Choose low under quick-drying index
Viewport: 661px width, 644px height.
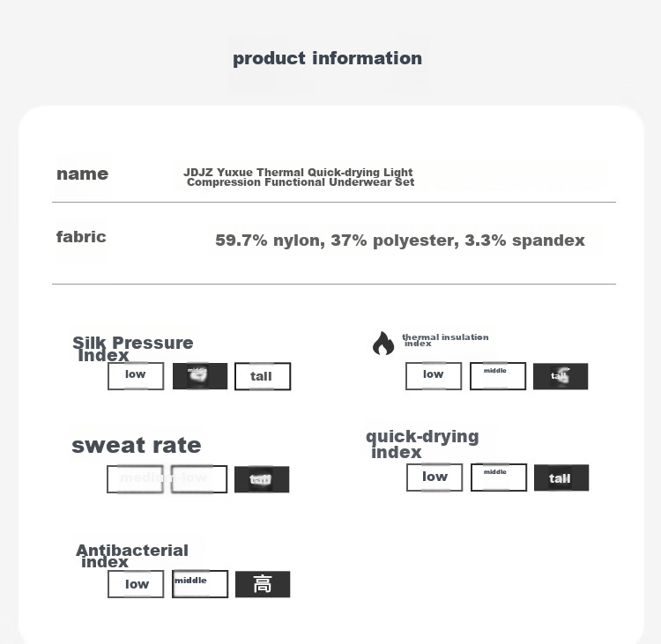tap(434, 477)
